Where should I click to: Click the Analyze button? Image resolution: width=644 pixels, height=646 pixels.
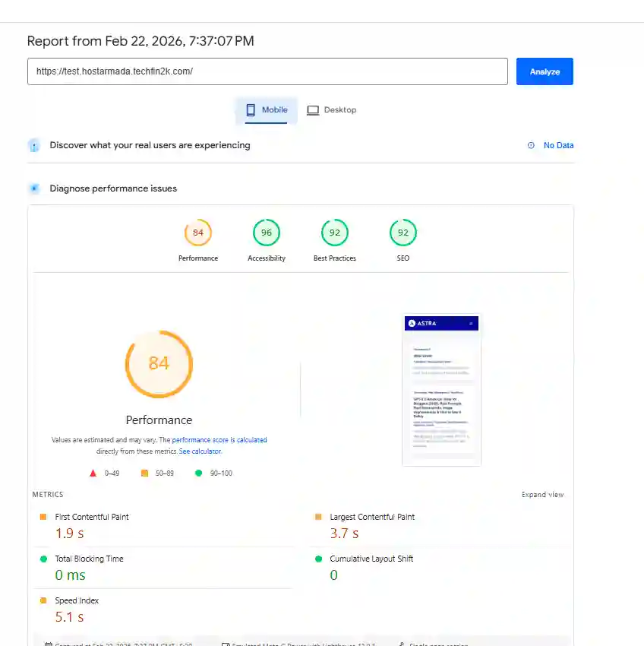545,71
